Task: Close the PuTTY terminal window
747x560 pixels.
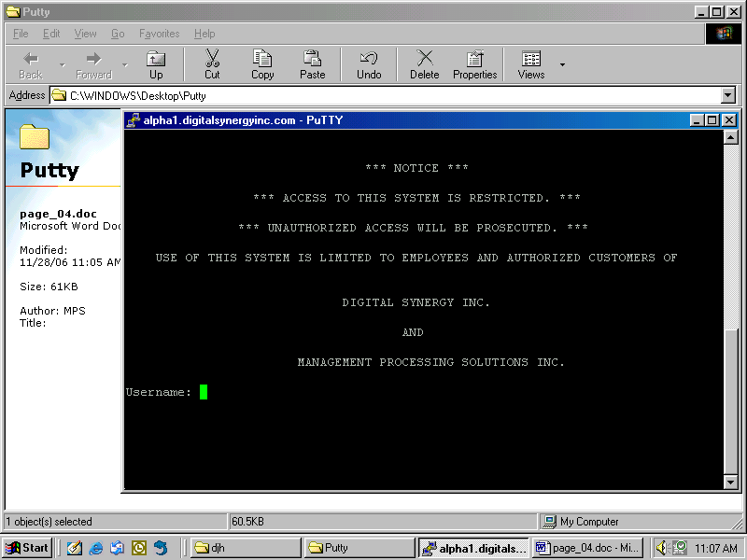Action: click(x=729, y=120)
